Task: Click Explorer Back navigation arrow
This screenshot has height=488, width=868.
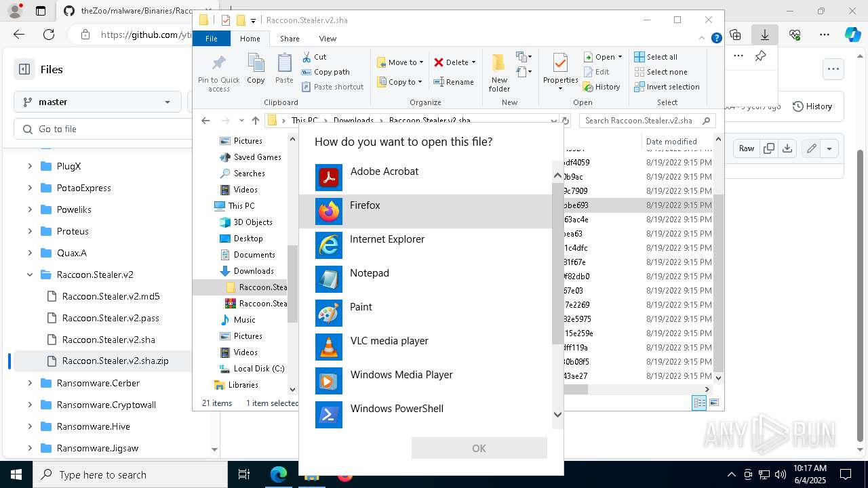Action: point(205,121)
